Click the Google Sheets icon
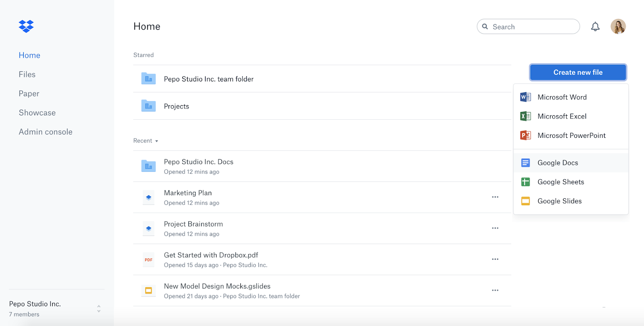The image size is (644, 326). pyautogui.click(x=525, y=182)
